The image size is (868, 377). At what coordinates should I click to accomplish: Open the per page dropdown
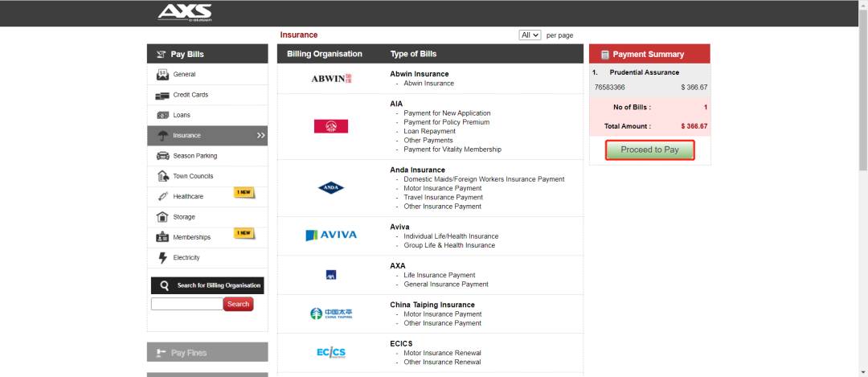pos(530,35)
